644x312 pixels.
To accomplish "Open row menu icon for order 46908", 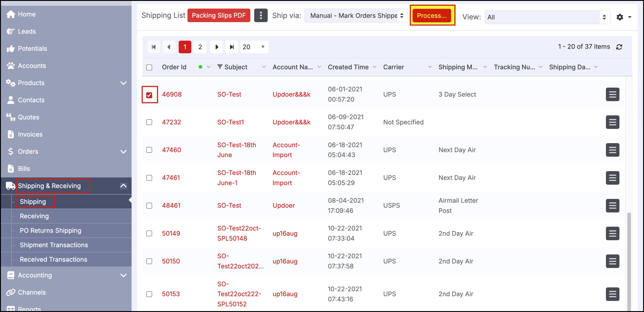I will (x=612, y=94).
